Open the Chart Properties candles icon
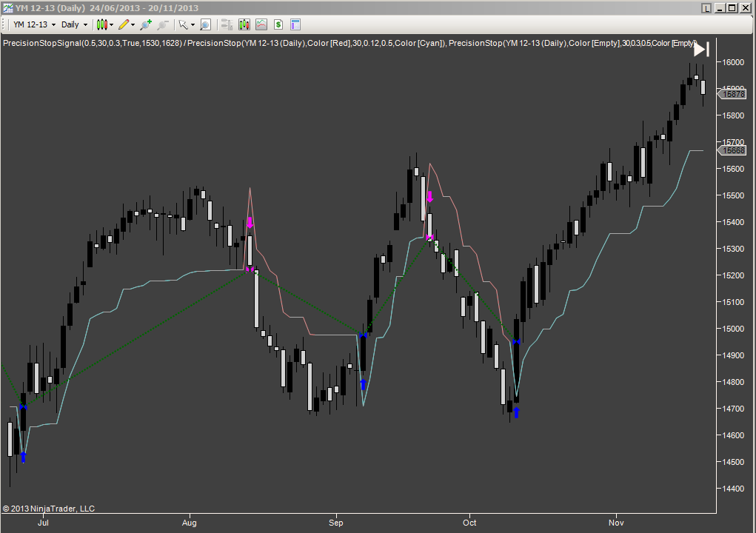Viewport: 756px width, 533px height. [244, 24]
